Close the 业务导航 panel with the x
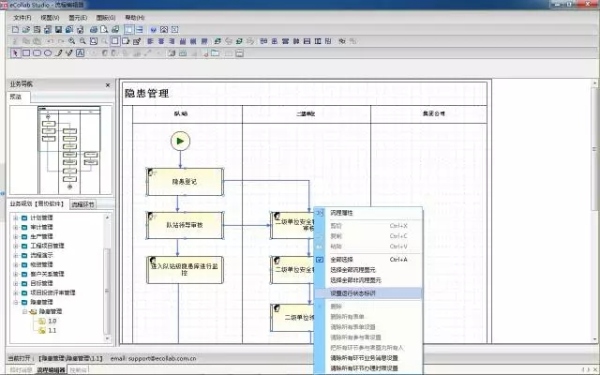 coord(108,85)
